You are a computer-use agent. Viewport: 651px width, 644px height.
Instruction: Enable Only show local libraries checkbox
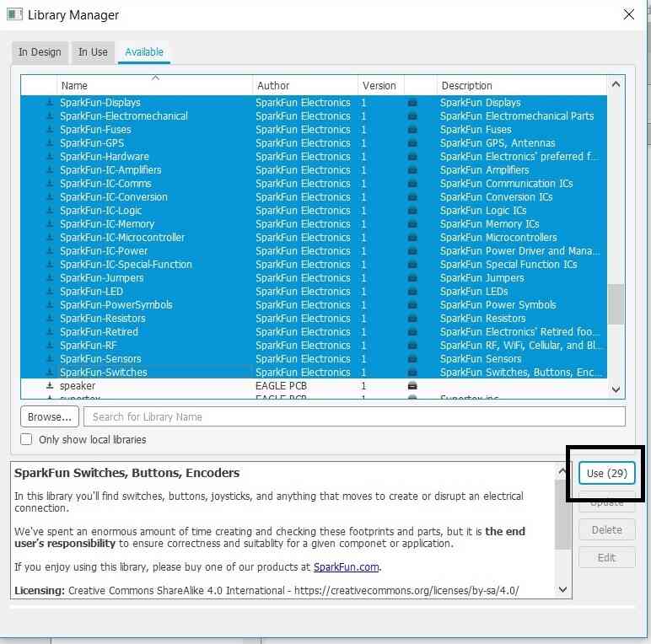(26, 439)
